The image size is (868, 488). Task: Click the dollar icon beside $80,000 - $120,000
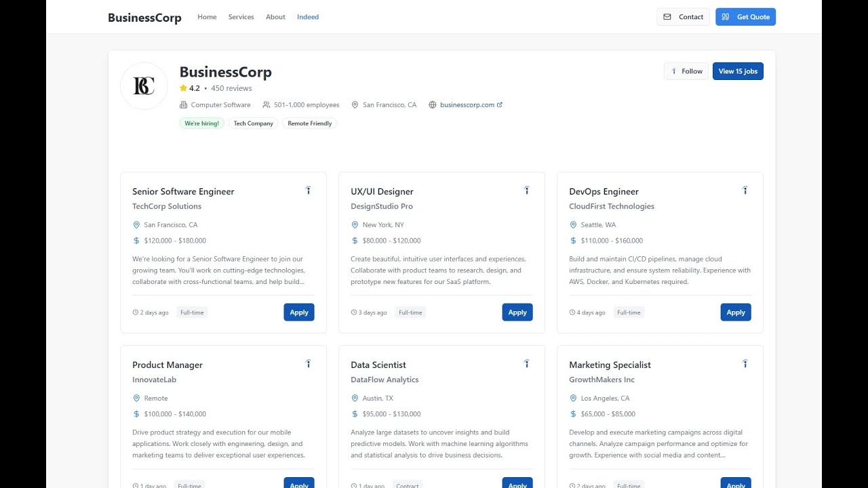[355, 241]
